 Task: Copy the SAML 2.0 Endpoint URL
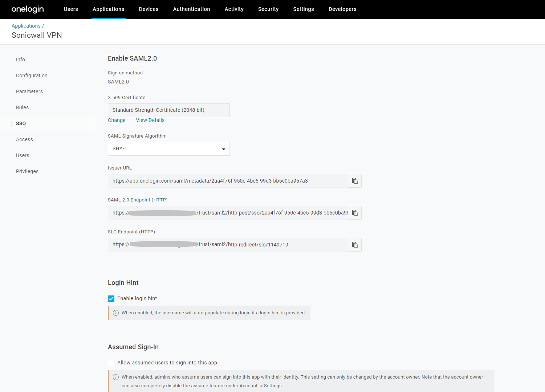coord(355,213)
